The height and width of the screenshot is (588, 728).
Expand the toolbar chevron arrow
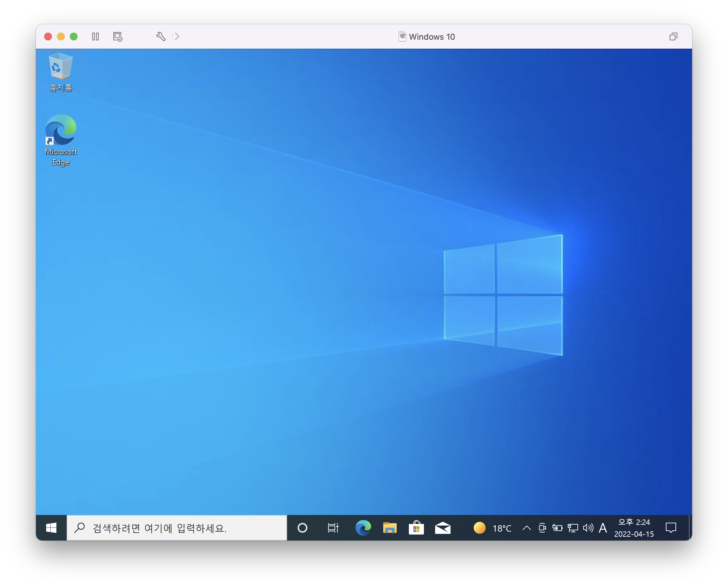(x=177, y=37)
